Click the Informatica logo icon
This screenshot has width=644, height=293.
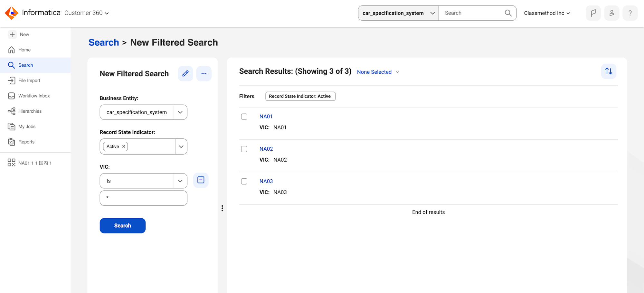pyautogui.click(x=12, y=13)
